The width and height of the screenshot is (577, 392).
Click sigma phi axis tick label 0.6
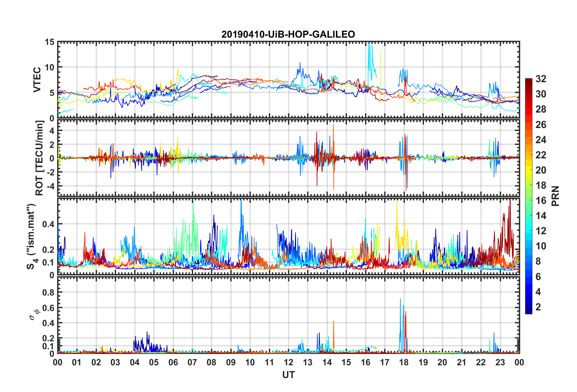(49, 308)
